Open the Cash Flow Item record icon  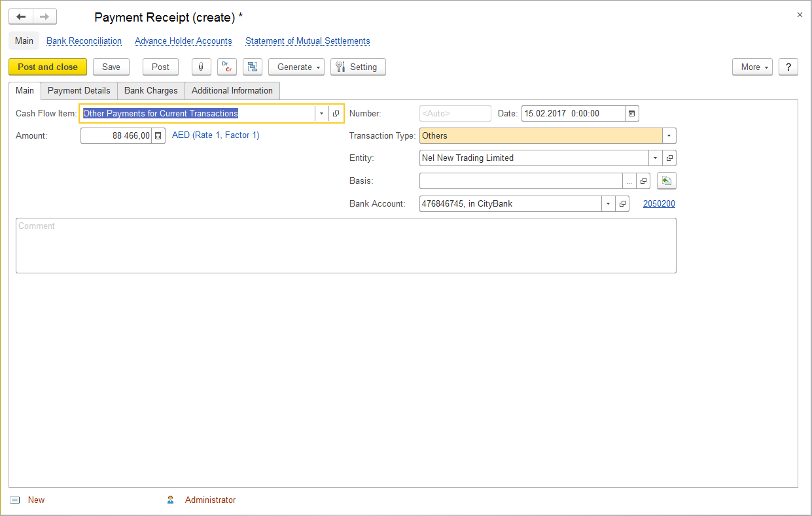[x=336, y=113]
